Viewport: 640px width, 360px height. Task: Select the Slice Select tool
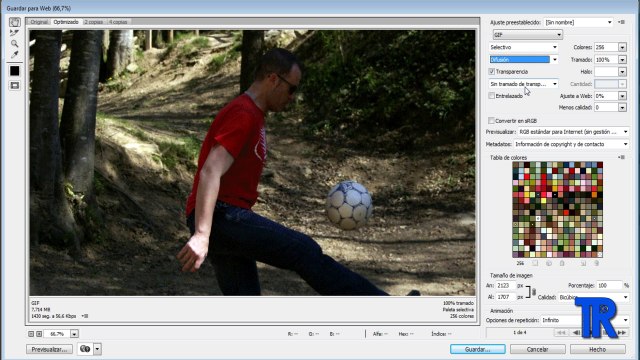pyautogui.click(x=15, y=33)
